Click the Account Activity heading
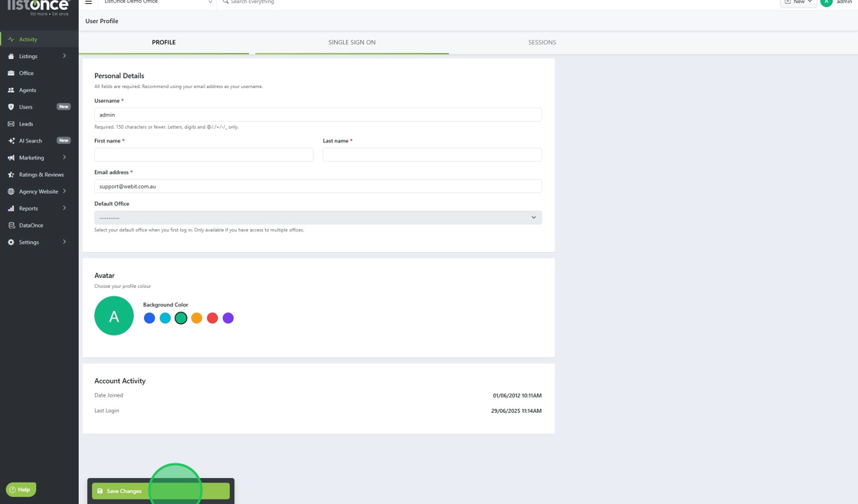 click(120, 381)
